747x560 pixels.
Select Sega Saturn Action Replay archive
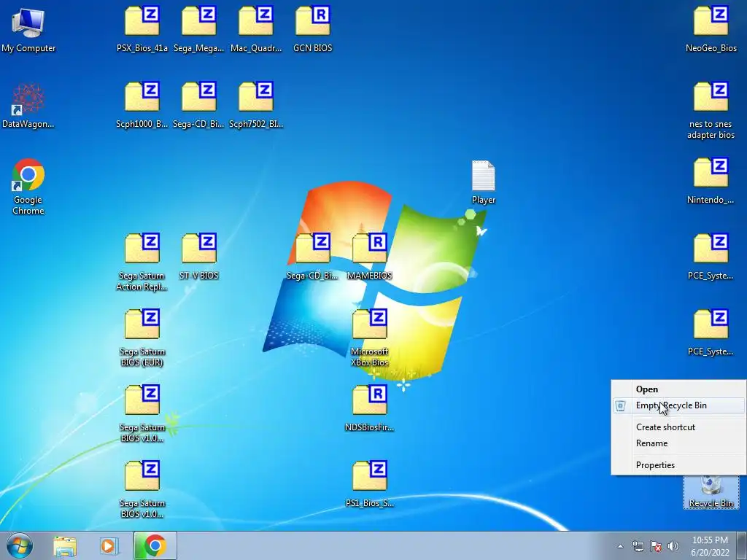pyautogui.click(x=142, y=262)
